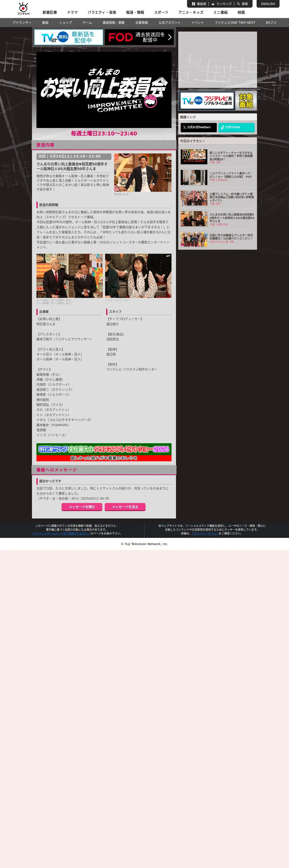Select the 渡辺俊介 staff name
Screen dimensions: 289x868
click(x=112, y=324)
